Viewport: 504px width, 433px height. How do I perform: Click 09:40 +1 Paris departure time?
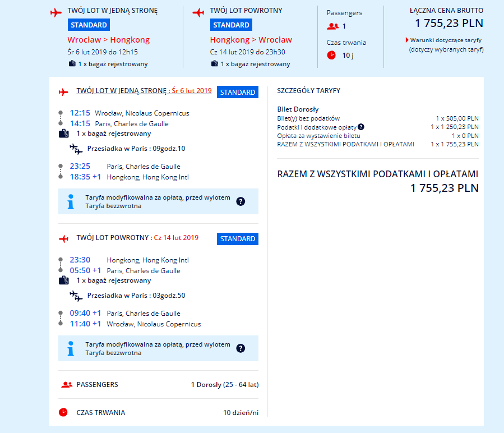tap(85, 313)
